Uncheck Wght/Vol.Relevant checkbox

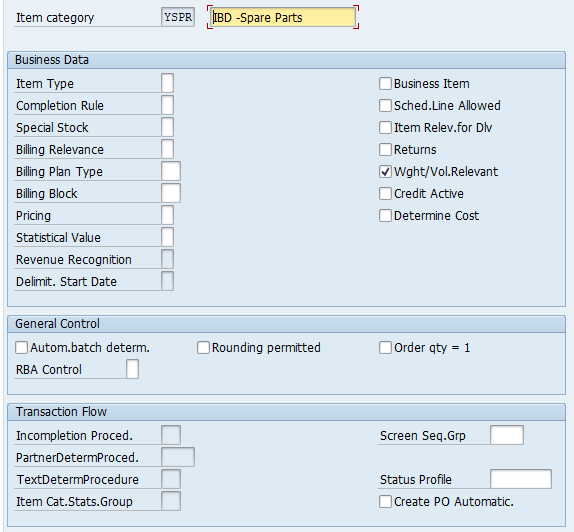[385, 171]
